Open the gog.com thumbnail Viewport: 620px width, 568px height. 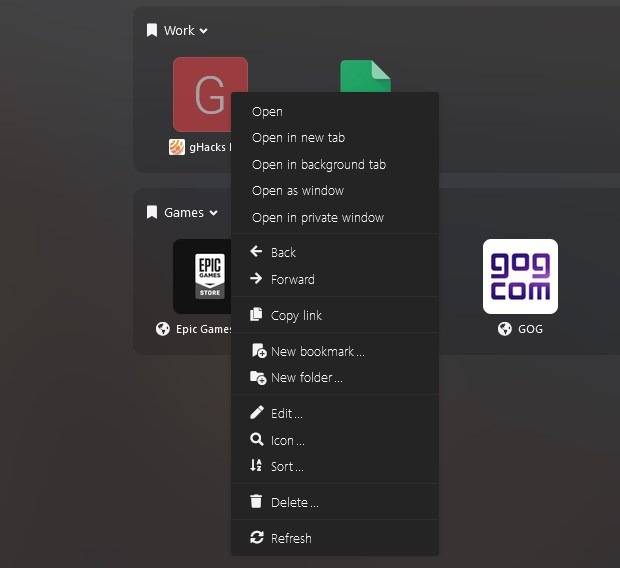coord(520,276)
